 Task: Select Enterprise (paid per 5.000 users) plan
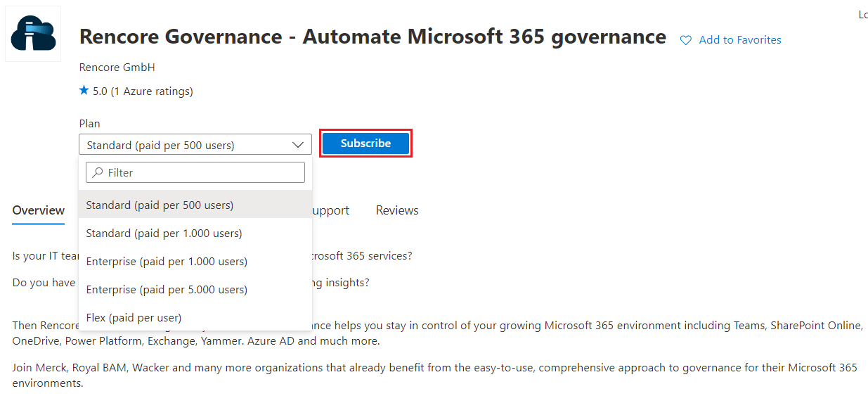(x=195, y=289)
